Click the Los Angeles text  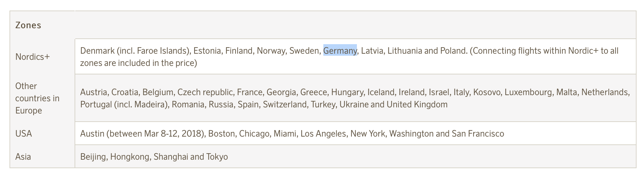point(323,134)
